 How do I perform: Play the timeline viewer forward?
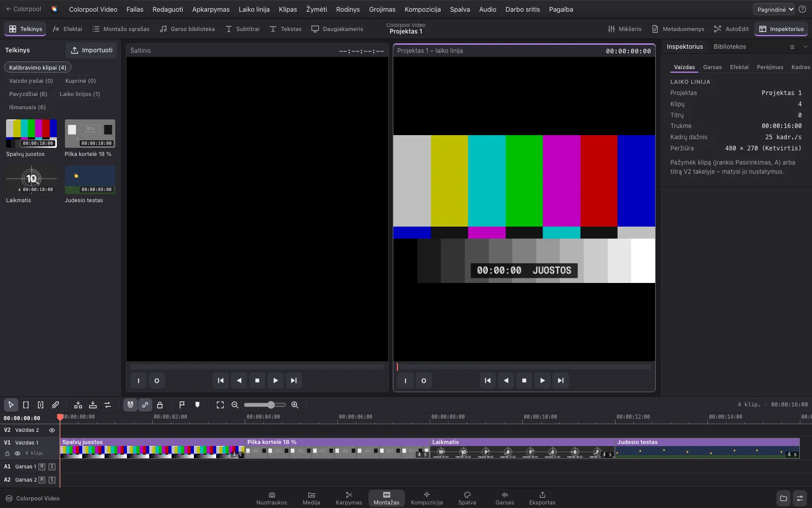[x=543, y=380]
